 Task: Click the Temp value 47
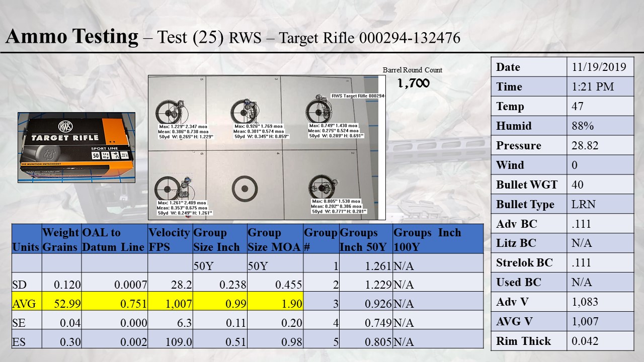(578, 106)
